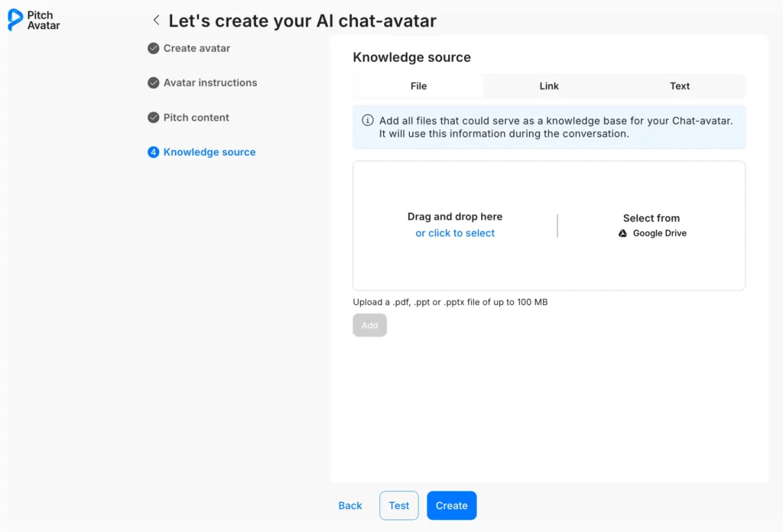The width and height of the screenshot is (783, 532).
Task: Click the checkmark icon beside Avatar instructions
Action: click(x=154, y=83)
